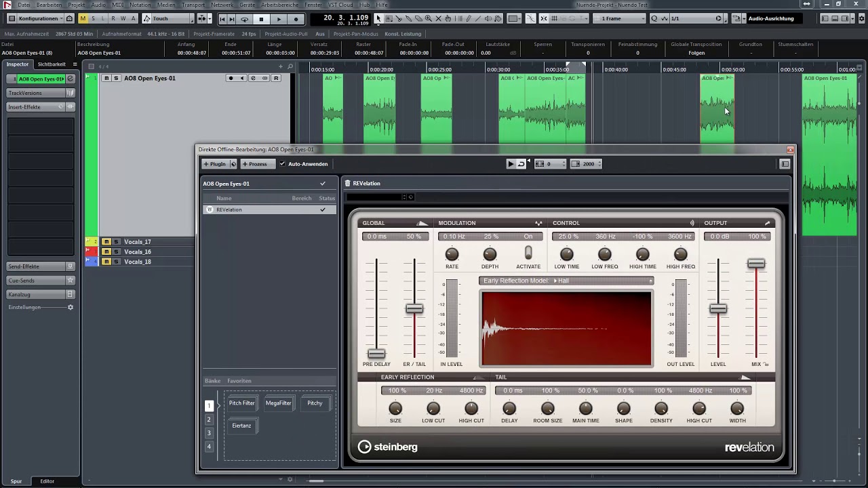
Task: Click the Steinberg logo in REVelation
Action: click(388, 447)
